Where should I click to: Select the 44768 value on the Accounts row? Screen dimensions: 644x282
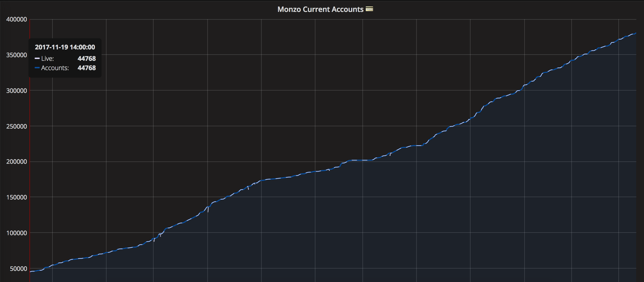point(87,68)
